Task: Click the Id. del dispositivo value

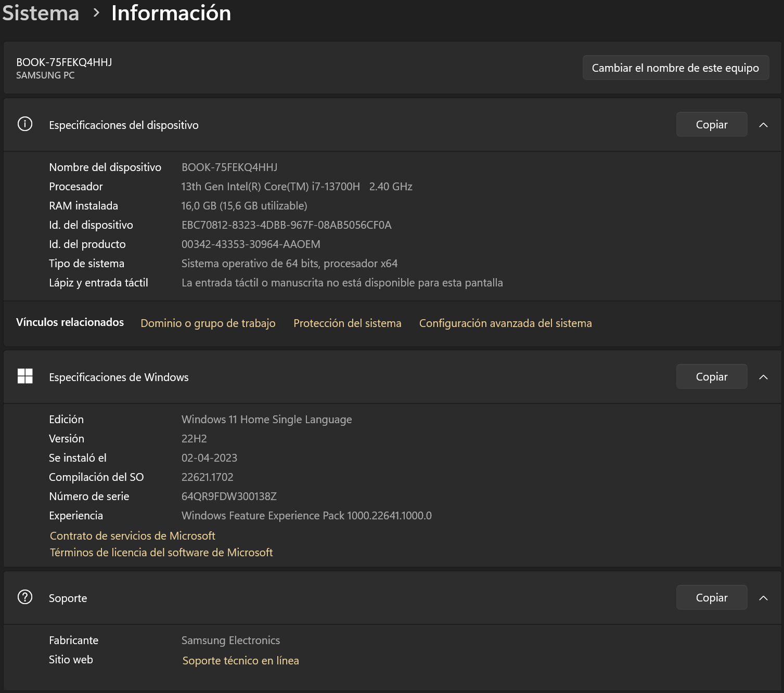Action: [x=286, y=225]
